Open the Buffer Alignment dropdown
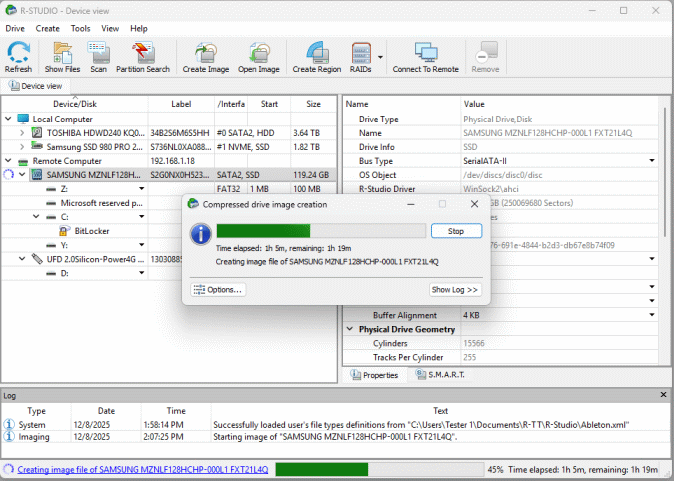The width and height of the screenshot is (674, 481). (x=652, y=315)
